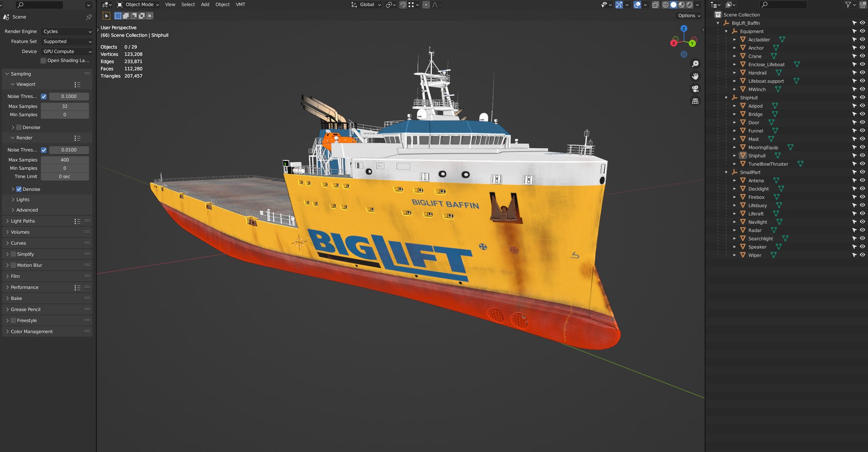The image size is (868, 452).
Task: Switch to rendered viewport shading
Action: 690,5
